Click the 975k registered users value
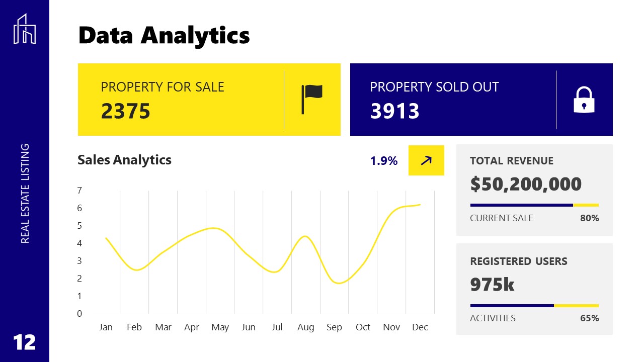The height and width of the screenshot is (362, 644). point(492,285)
